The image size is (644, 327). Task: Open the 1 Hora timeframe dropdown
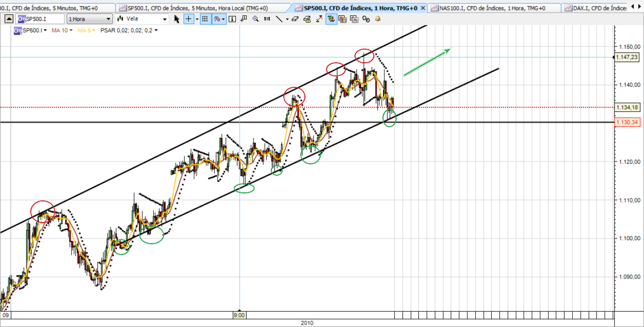[x=89, y=18]
